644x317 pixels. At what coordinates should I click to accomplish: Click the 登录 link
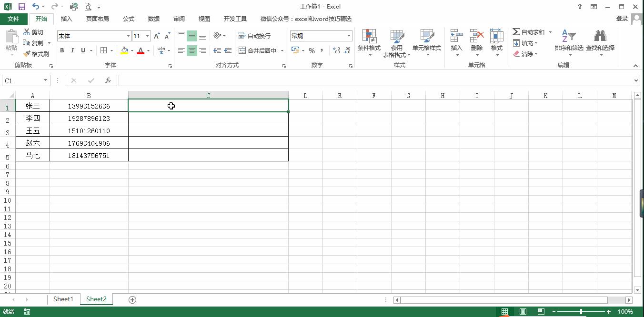tap(622, 19)
